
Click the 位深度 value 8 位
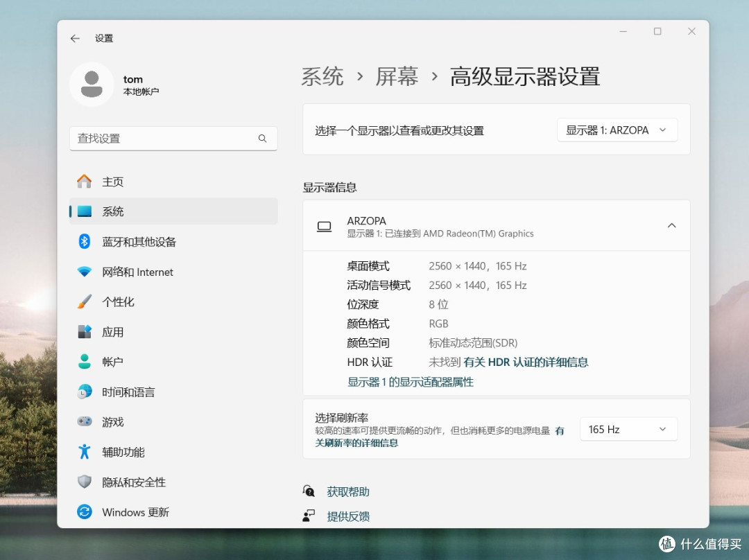point(438,304)
